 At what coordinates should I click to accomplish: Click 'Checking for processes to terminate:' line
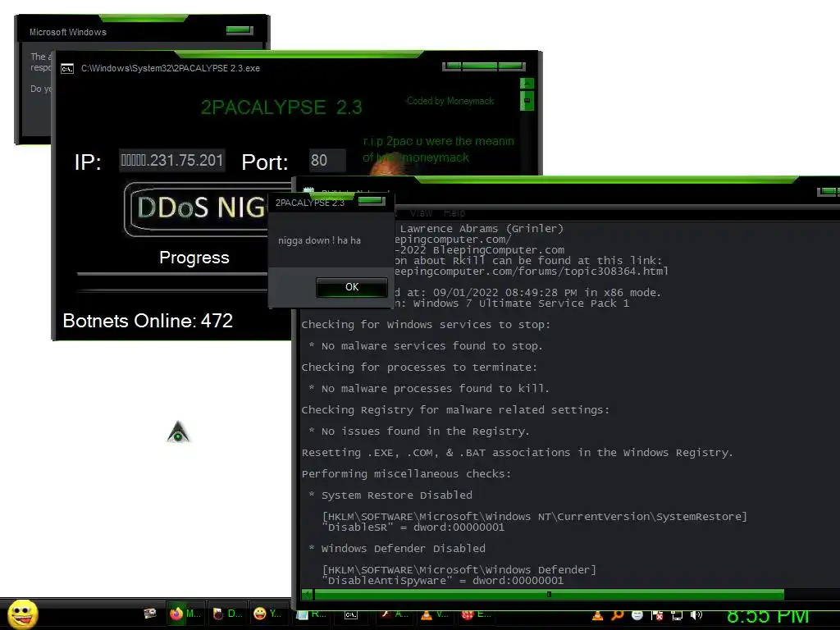tap(419, 367)
